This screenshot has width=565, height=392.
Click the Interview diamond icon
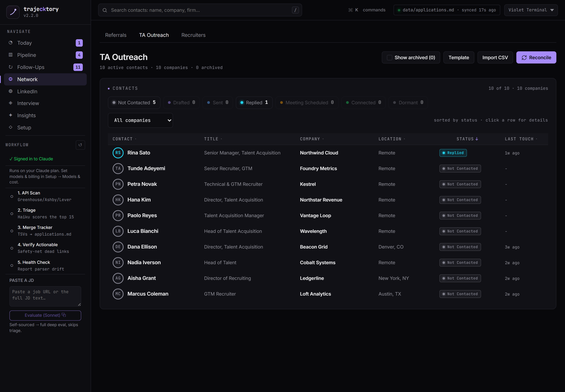[11, 103]
